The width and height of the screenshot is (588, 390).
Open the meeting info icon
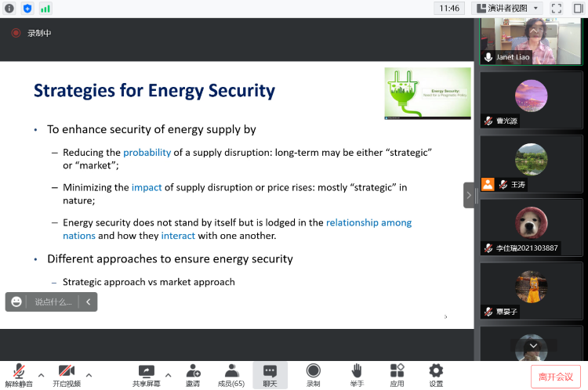click(x=9, y=8)
